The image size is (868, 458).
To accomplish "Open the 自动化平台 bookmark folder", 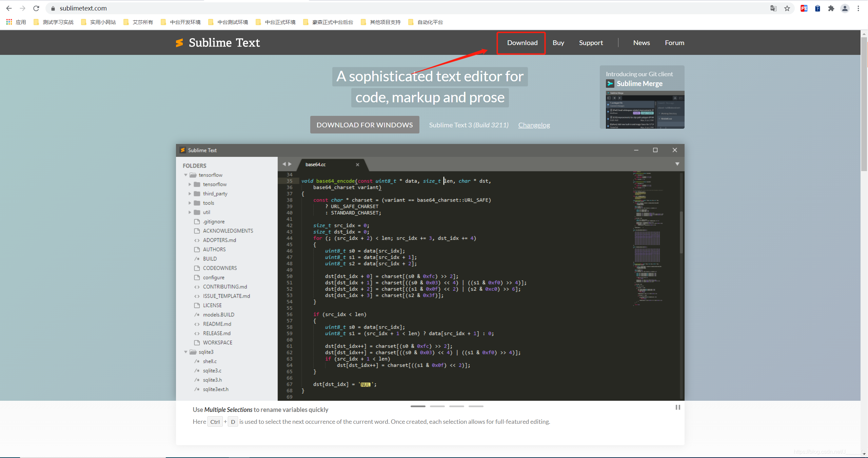I will 426,22.
